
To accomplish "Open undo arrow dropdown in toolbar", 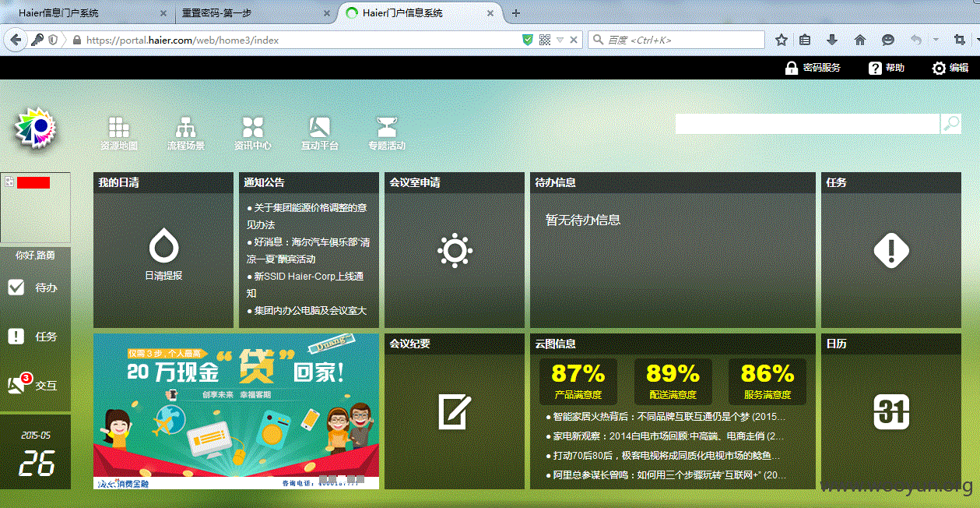I will (935, 40).
